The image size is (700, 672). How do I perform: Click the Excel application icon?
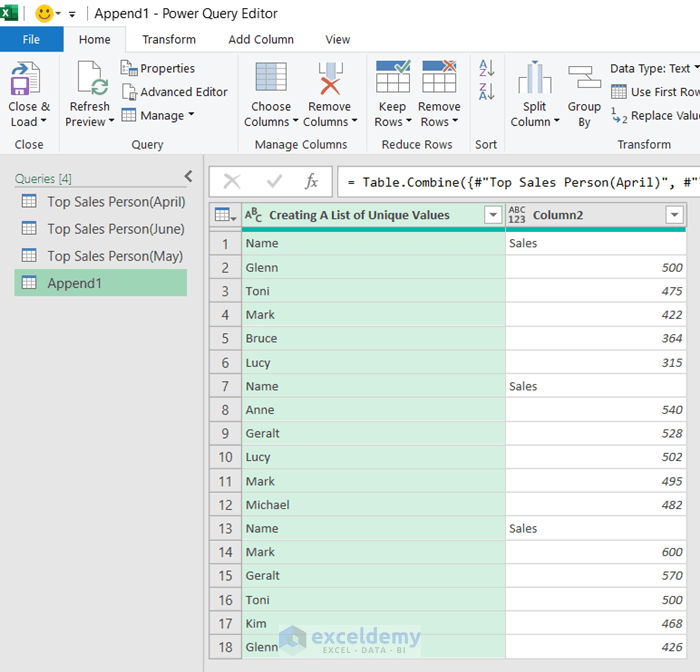pyautogui.click(x=8, y=13)
